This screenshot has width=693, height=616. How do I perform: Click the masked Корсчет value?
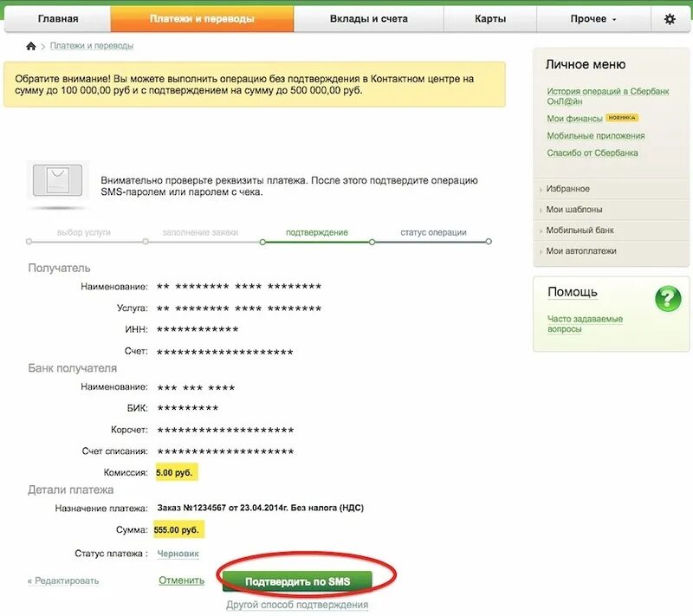[225, 430]
